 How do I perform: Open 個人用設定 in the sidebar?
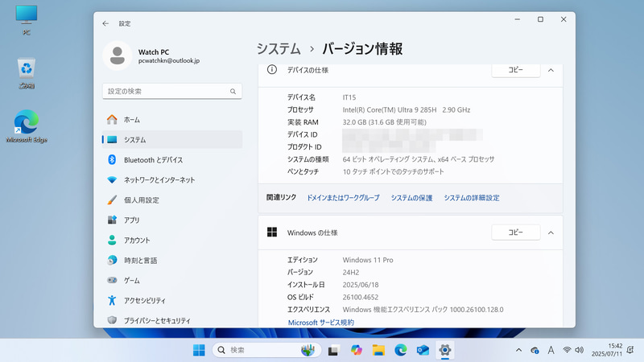coord(172,200)
